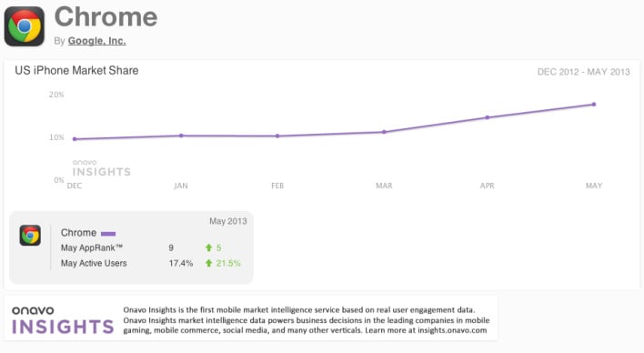Click the 0% y-axis label
Image resolution: width=644 pixels, height=353 pixels.
pos(59,180)
